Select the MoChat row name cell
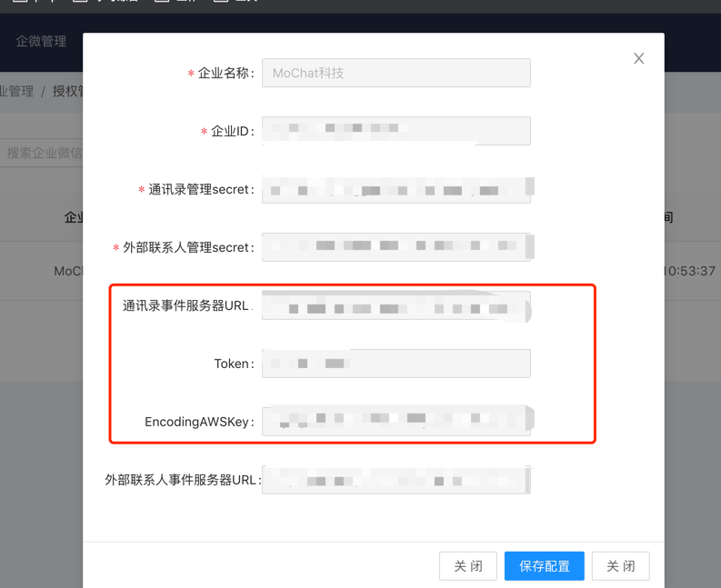 (68, 271)
